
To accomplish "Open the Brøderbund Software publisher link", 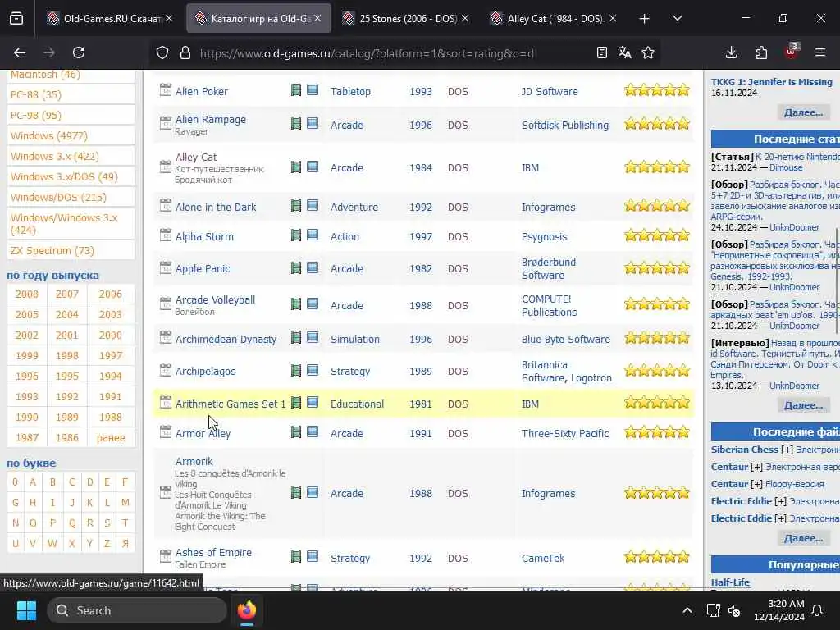I will [549, 268].
